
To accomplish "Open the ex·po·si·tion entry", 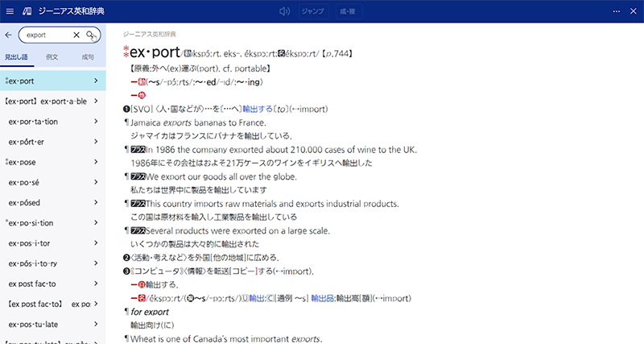I will coord(52,223).
